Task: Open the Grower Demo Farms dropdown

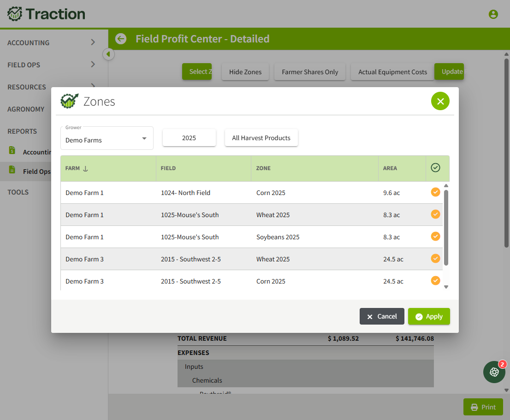Action: coord(107,138)
